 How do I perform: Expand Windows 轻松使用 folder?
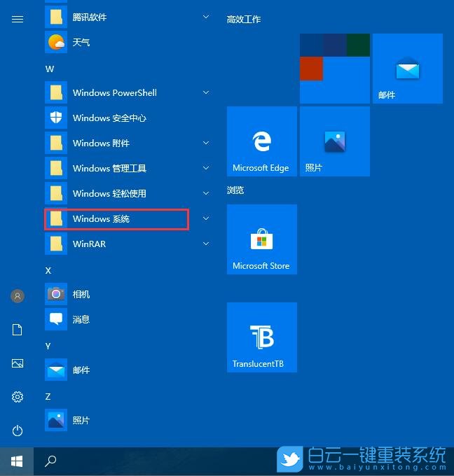coord(128,193)
